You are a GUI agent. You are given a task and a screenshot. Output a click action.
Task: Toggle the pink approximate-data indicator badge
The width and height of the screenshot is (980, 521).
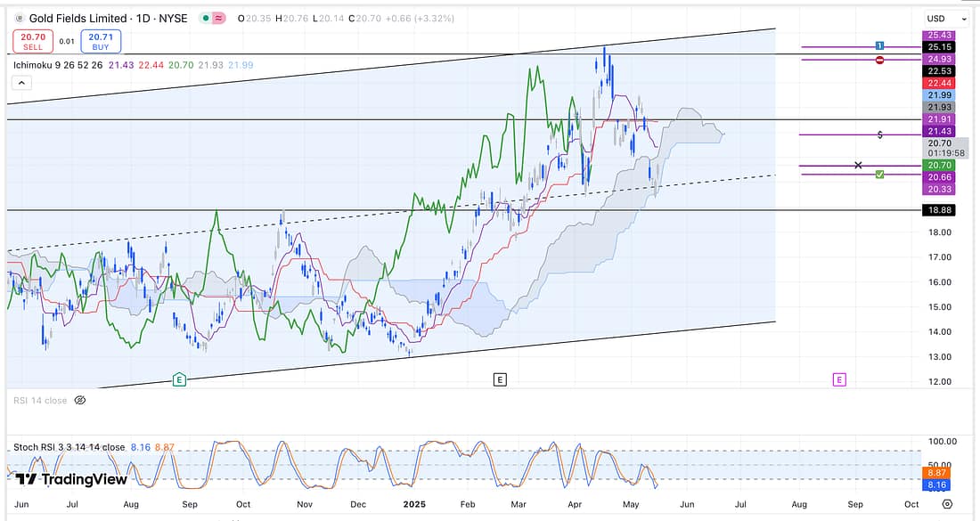218,19
